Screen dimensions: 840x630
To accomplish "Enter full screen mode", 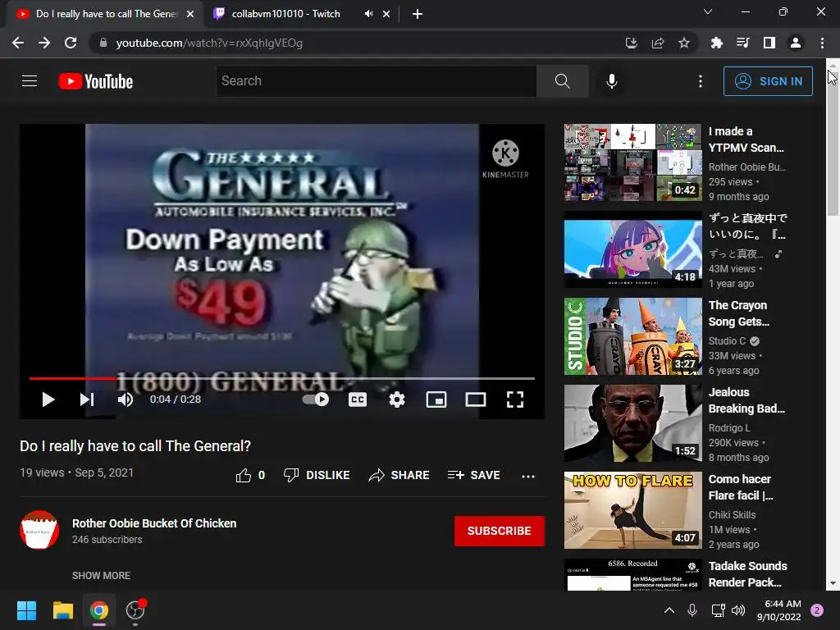I will pyautogui.click(x=515, y=399).
